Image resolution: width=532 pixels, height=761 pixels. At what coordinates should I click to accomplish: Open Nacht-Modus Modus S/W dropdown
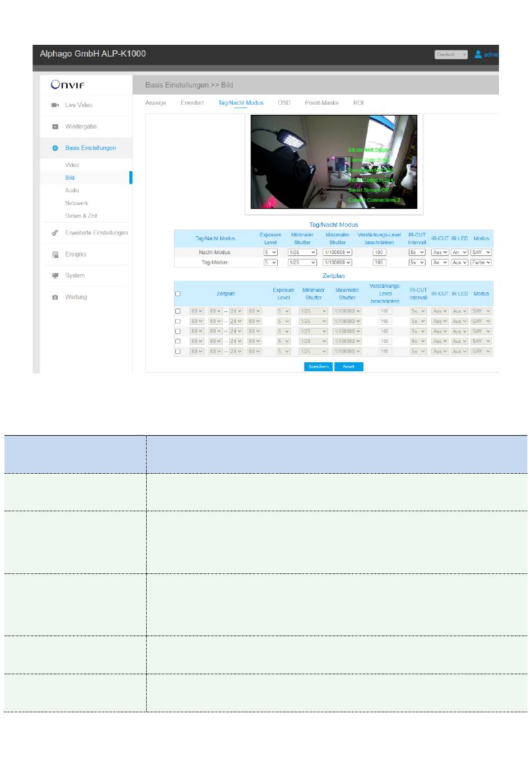481,253
